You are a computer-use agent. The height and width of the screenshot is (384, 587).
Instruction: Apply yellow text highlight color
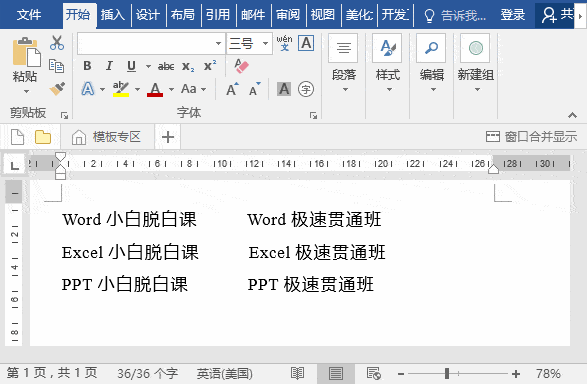pyautogui.click(x=121, y=89)
